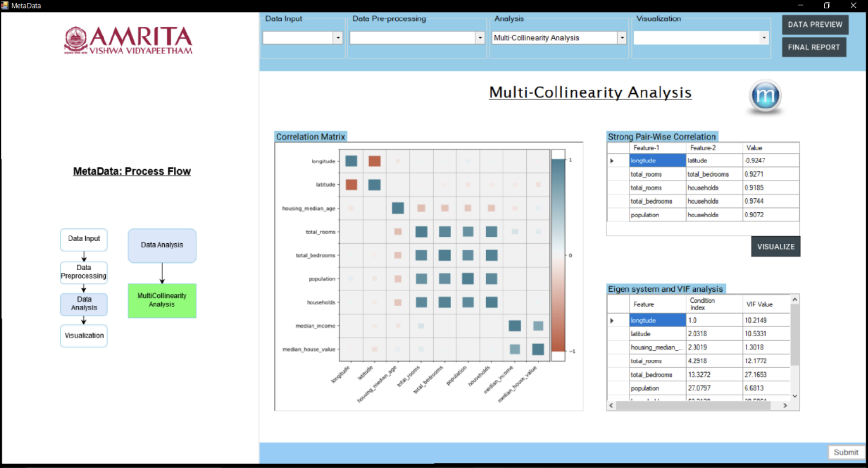The height and width of the screenshot is (468, 868).
Task: Select Data Input process flow box
Action: click(x=84, y=239)
